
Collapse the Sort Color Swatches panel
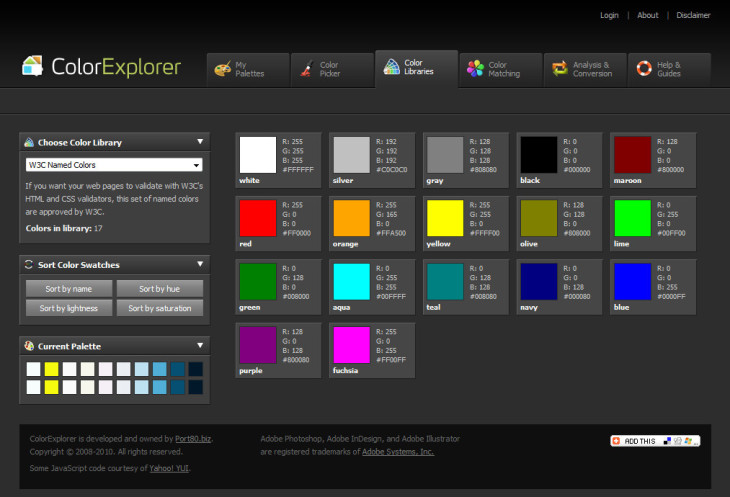[x=200, y=264]
